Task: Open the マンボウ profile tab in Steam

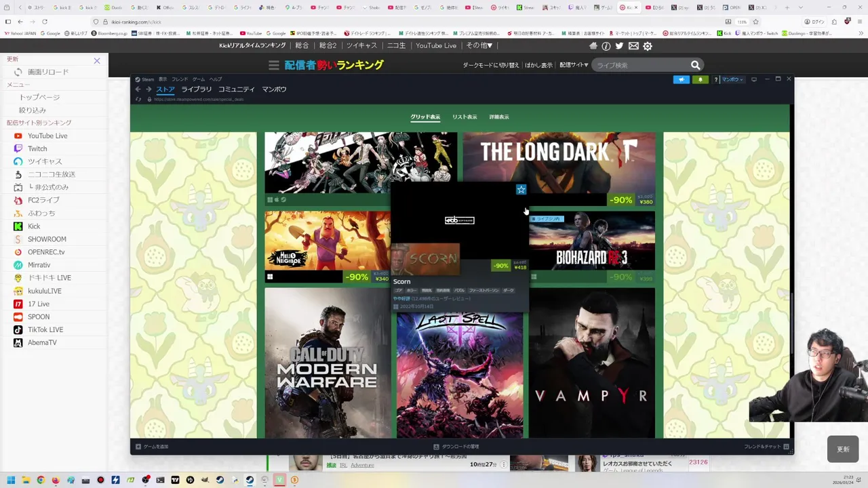Action: [x=274, y=89]
